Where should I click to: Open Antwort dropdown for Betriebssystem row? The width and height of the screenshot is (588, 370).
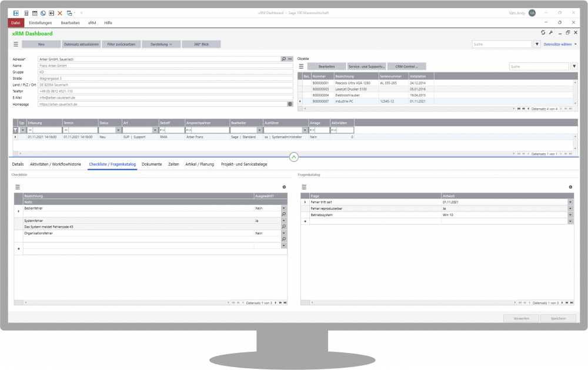click(x=570, y=215)
